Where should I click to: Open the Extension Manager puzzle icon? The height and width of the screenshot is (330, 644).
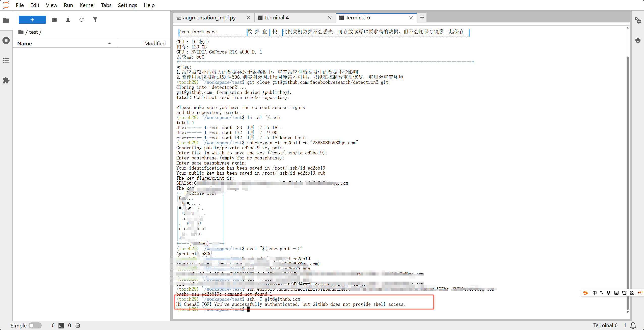click(x=6, y=80)
